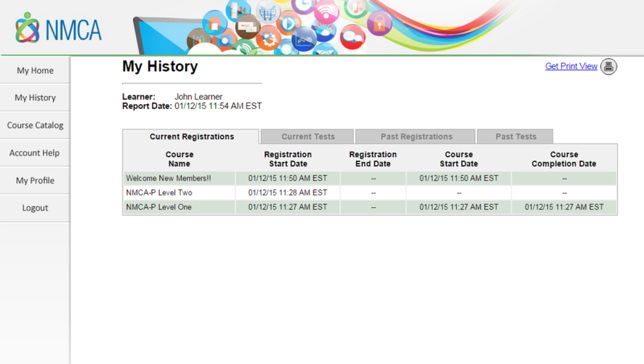644x364 pixels.
Task: Click the Course Name column header
Action: 180,158
